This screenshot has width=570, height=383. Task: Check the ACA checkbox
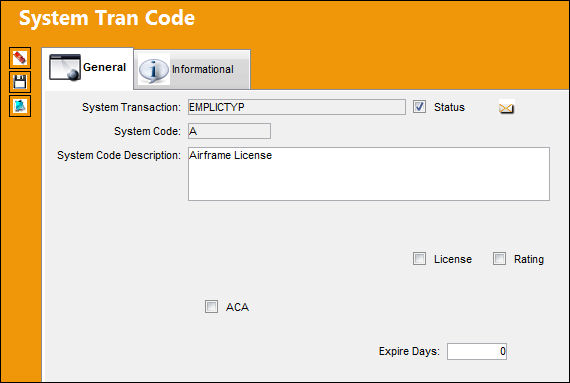coord(211,307)
